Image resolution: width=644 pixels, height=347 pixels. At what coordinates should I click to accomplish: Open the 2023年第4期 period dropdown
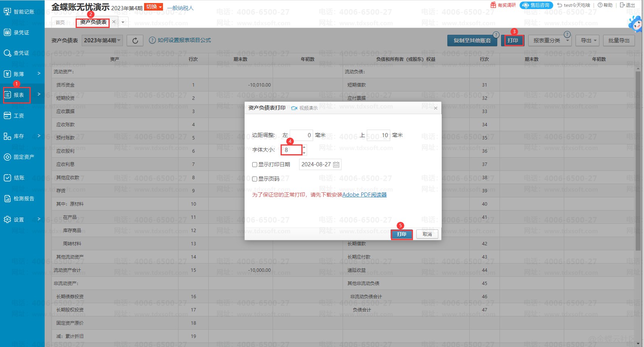click(102, 40)
